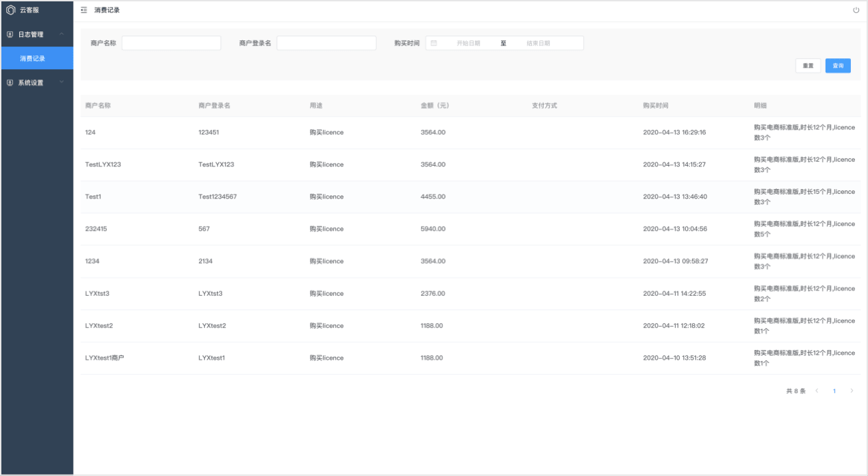The width and height of the screenshot is (868, 476).
Task: Go to next page arrow
Action: pyautogui.click(x=852, y=391)
